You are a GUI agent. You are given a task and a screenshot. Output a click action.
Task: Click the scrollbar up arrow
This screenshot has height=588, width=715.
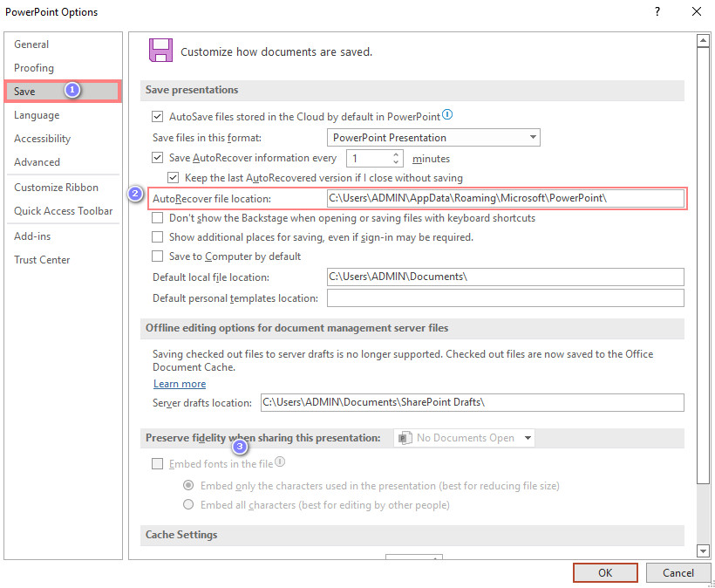[703, 41]
